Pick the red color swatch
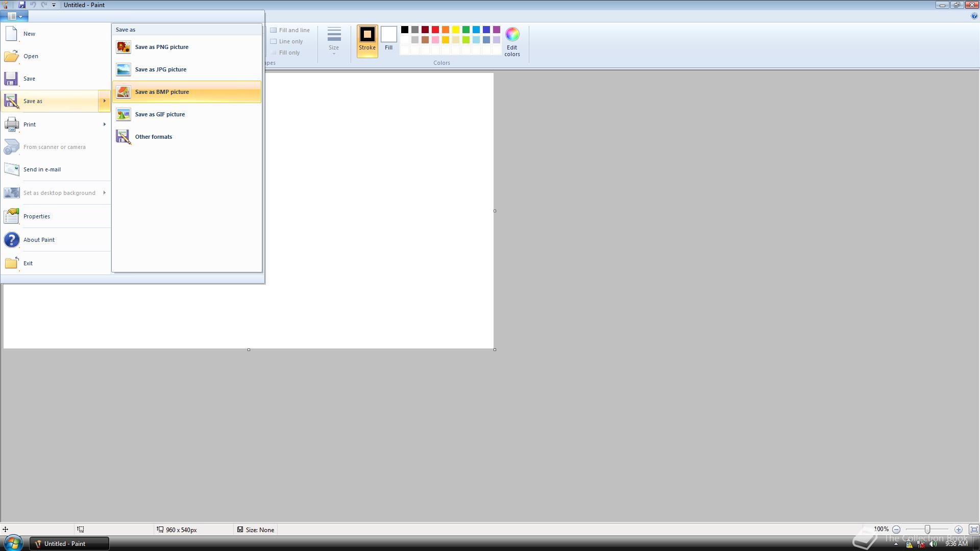980x551 pixels. tap(435, 30)
